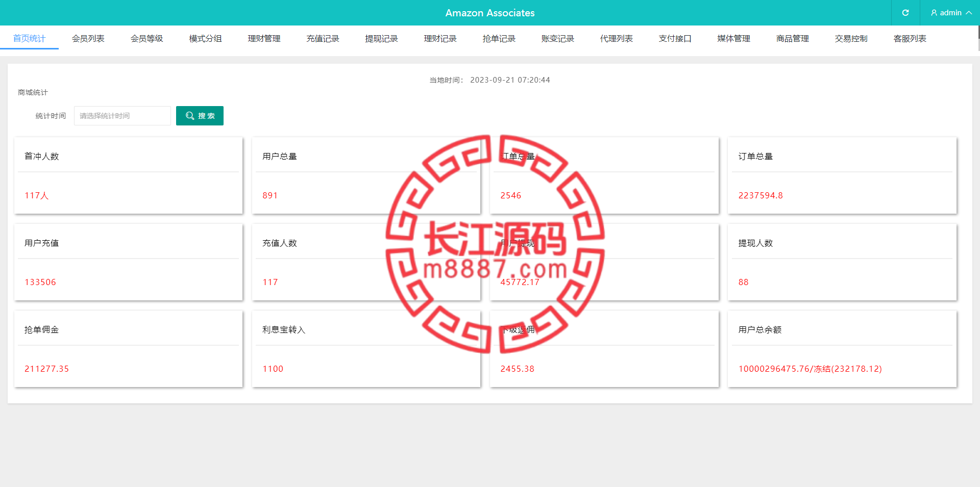Click the 商城统计 section heading
Image resolution: width=980 pixels, height=487 pixels.
(x=33, y=92)
